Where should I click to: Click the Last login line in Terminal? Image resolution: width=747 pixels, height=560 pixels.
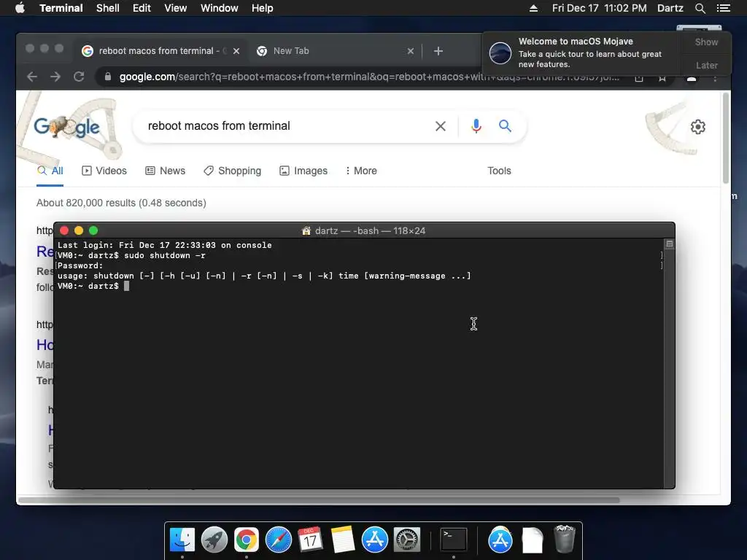[x=165, y=245]
